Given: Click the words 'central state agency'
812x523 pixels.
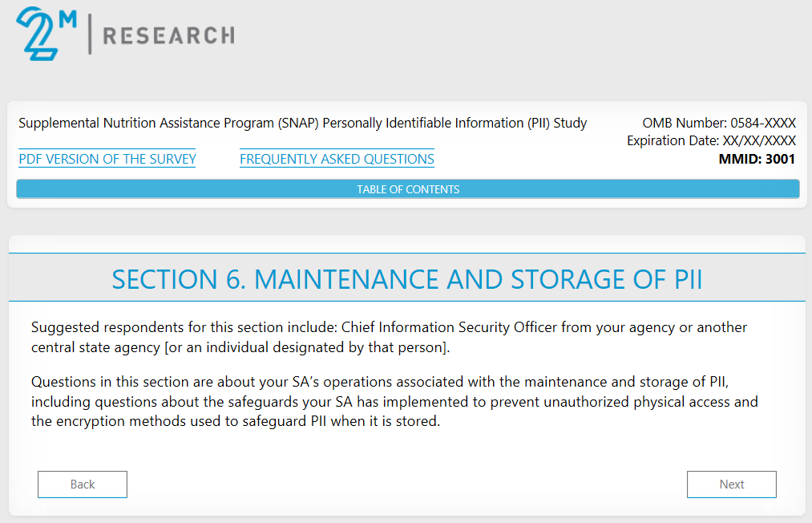Looking at the screenshot, I should point(91,347).
